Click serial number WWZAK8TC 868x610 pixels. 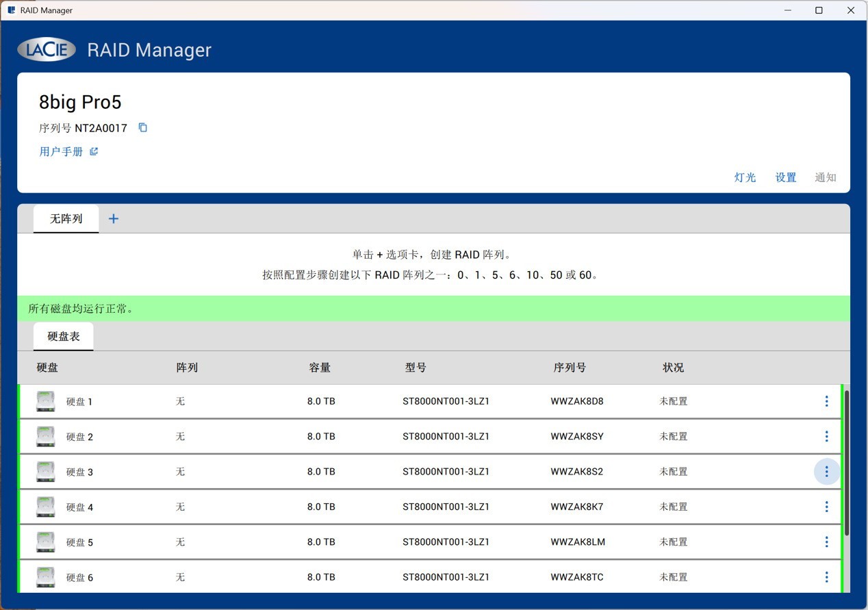point(577,577)
